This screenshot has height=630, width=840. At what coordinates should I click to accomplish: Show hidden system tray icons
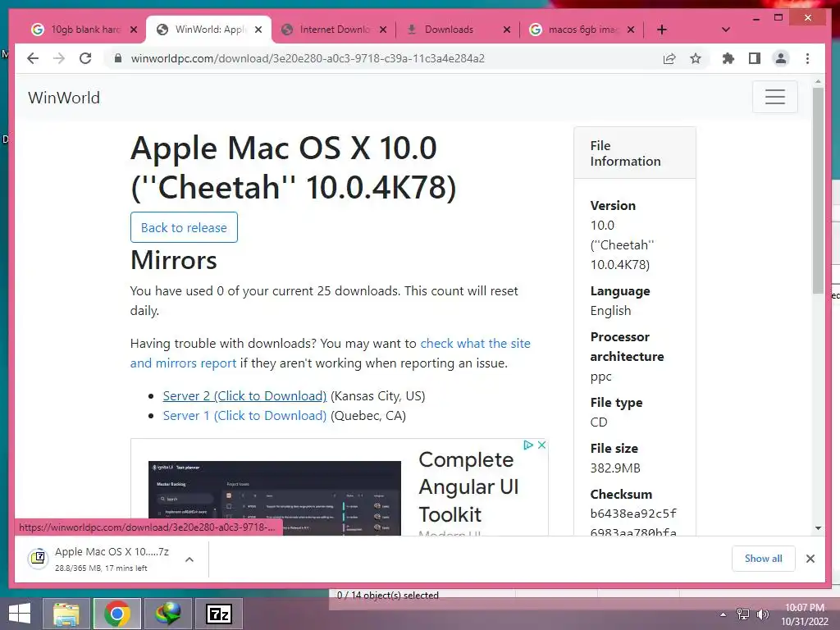point(723,614)
